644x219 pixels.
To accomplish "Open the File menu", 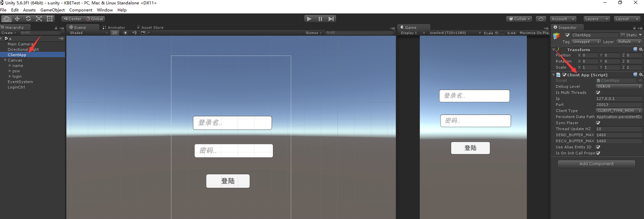I will (x=4, y=10).
